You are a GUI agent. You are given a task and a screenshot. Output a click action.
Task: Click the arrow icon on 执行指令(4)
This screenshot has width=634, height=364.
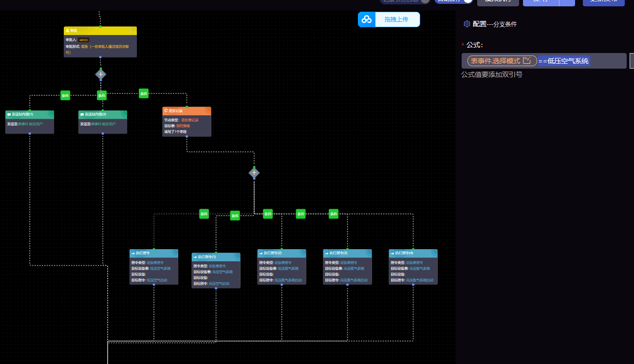(392, 253)
